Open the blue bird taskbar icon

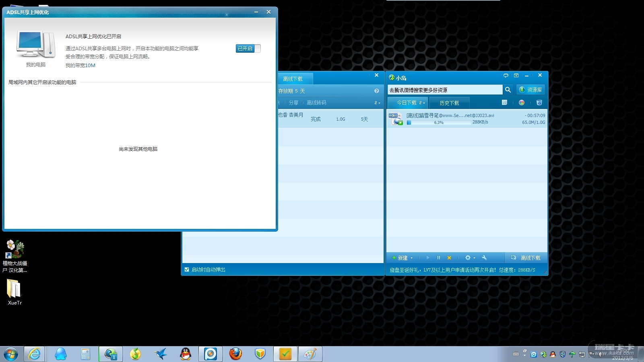coord(161,354)
